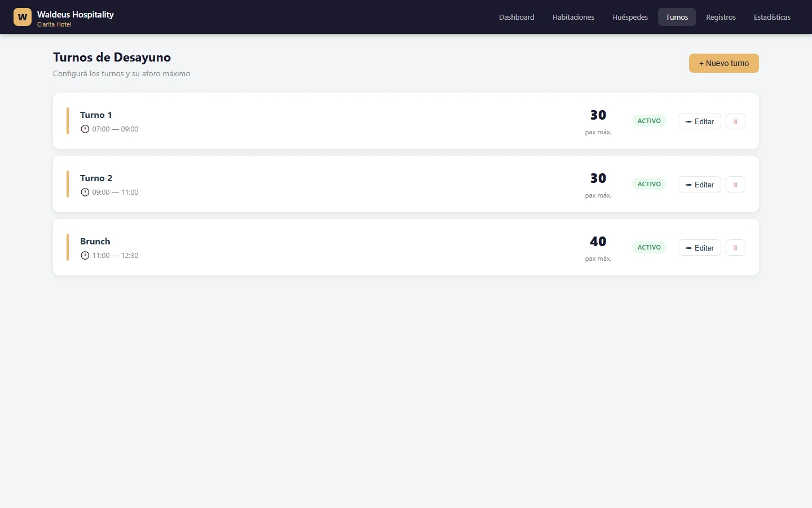Click the clock icon under Brunch
Screen dimensions: 812x508
click(85, 255)
